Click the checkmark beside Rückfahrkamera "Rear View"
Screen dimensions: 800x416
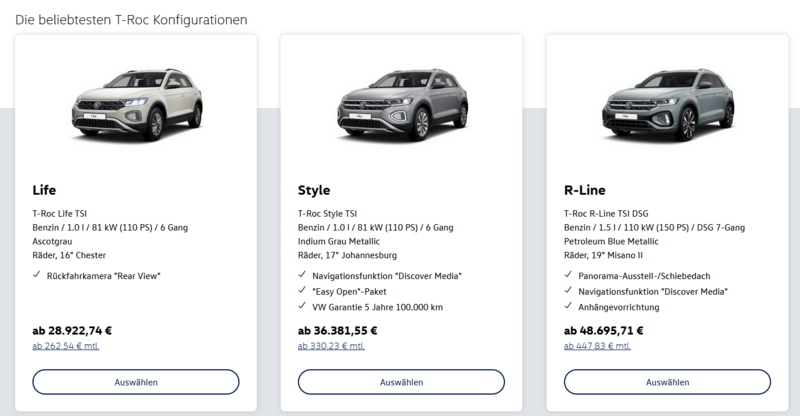pyautogui.click(x=37, y=275)
